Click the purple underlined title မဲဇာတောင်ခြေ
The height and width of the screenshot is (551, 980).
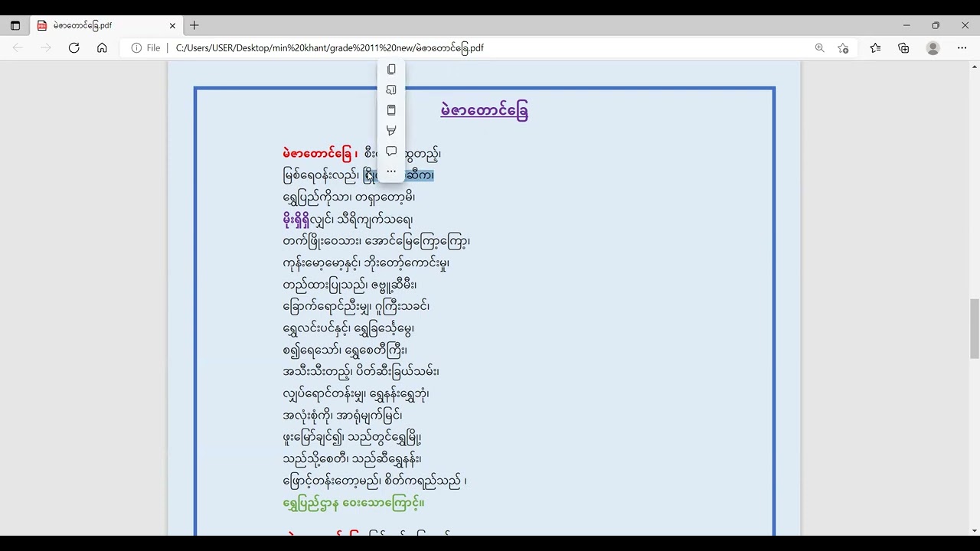[485, 110]
